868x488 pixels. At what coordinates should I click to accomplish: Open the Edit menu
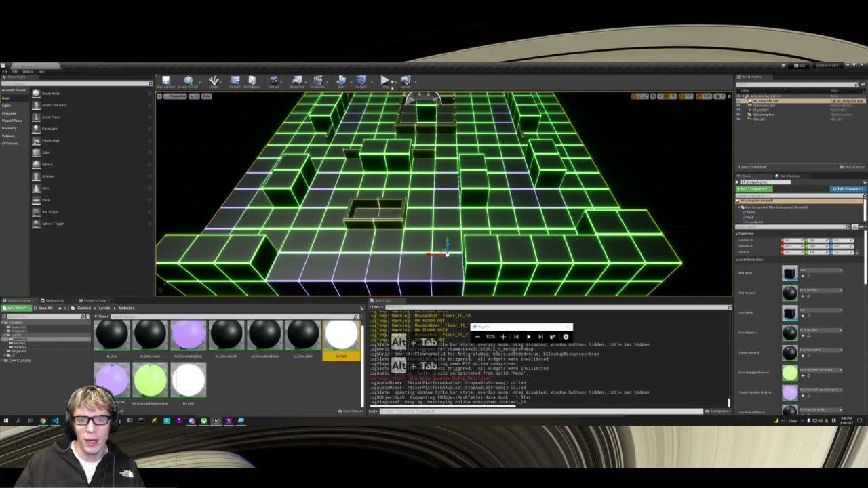(15, 71)
